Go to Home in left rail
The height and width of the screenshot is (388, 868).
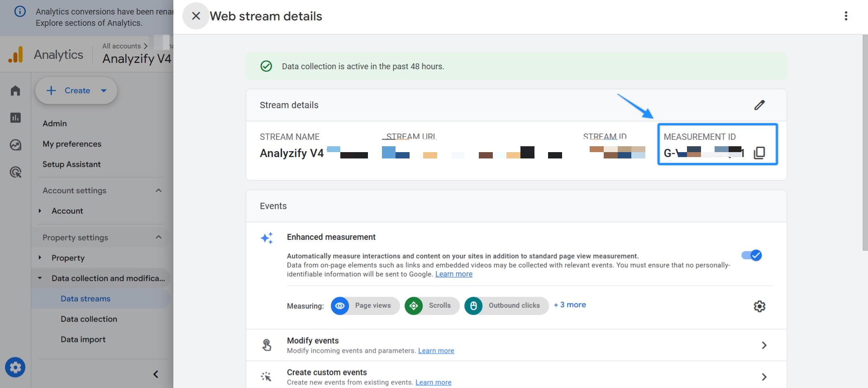pos(15,91)
